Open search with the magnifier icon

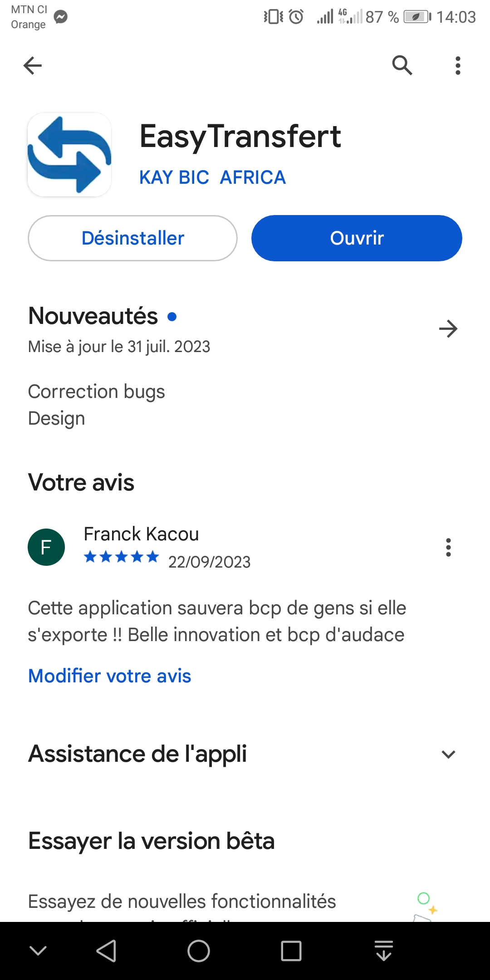click(402, 65)
